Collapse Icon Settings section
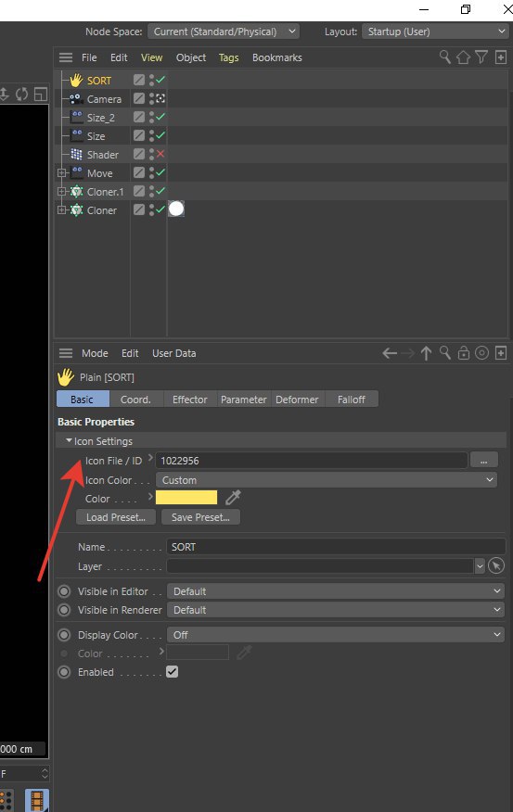513x812 pixels. point(69,440)
